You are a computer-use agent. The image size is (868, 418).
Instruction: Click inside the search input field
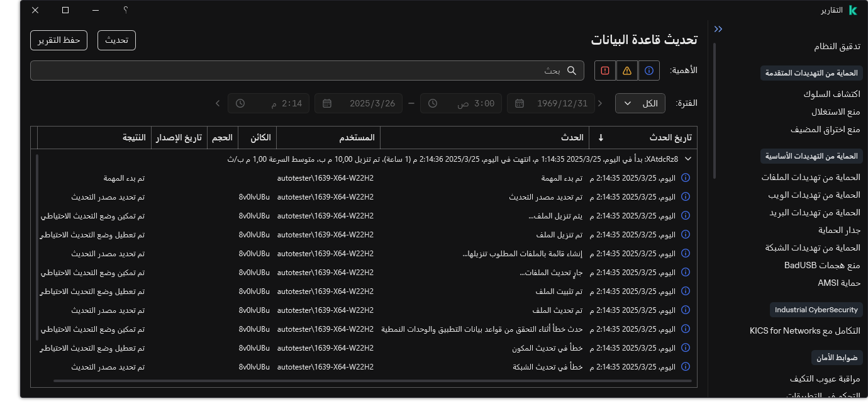377,71
